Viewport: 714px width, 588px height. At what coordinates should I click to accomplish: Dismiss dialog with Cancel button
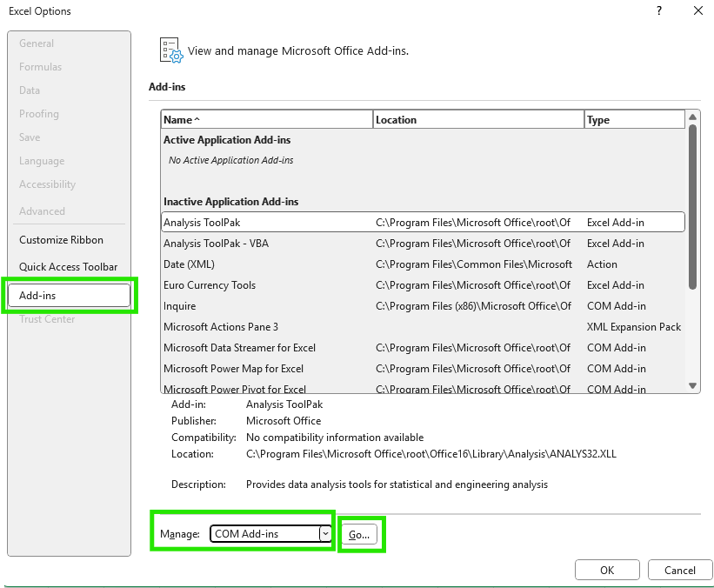[680, 571]
